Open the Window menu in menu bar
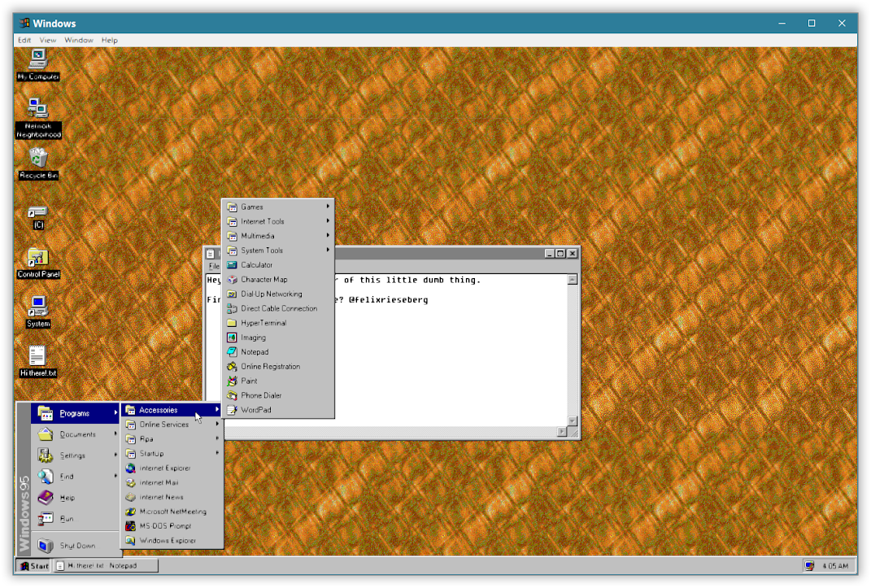The image size is (871, 588). pyautogui.click(x=79, y=40)
